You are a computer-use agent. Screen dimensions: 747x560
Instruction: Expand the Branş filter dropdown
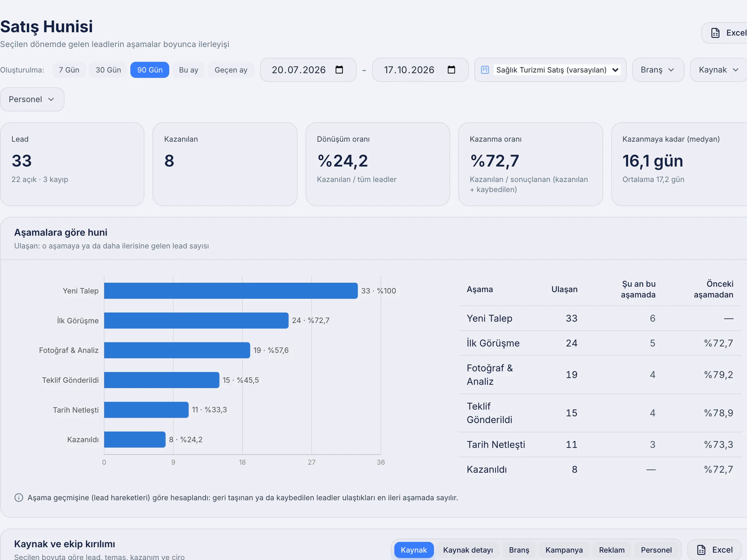[658, 70]
